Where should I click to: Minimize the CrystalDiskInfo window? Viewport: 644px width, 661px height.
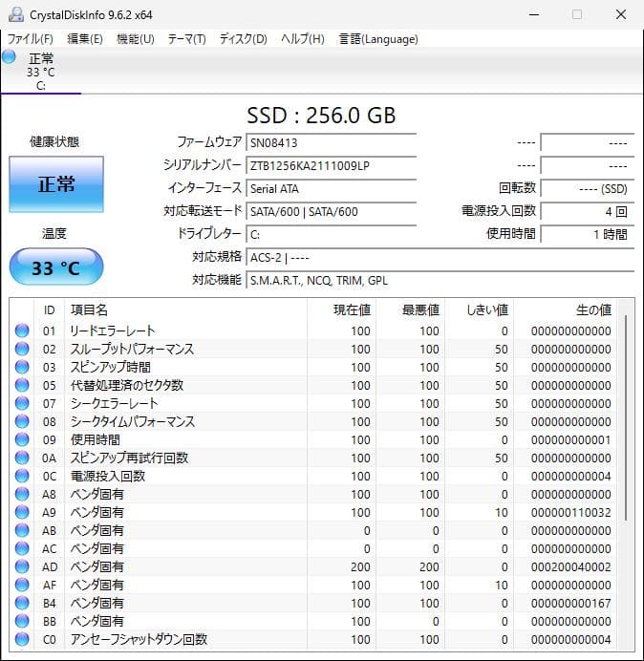pos(534,14)
